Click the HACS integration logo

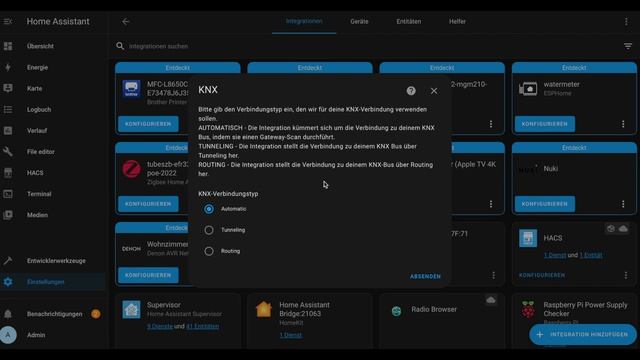coord(528,238)
